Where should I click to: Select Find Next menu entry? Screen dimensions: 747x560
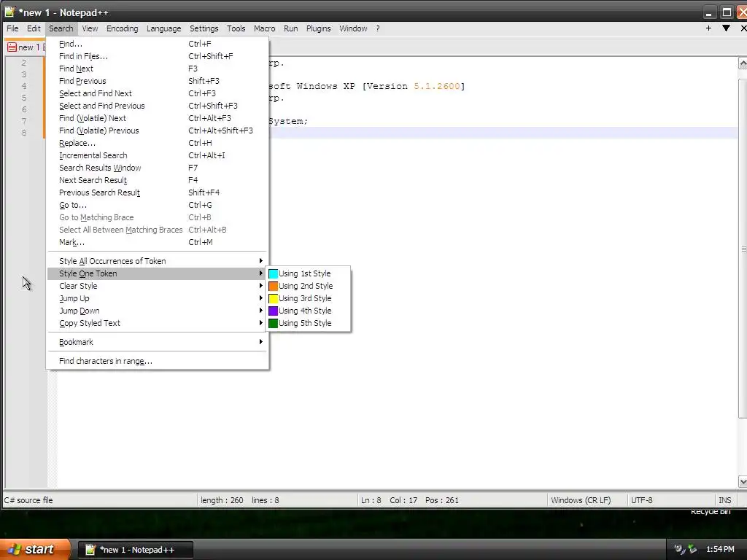(158, 69)
